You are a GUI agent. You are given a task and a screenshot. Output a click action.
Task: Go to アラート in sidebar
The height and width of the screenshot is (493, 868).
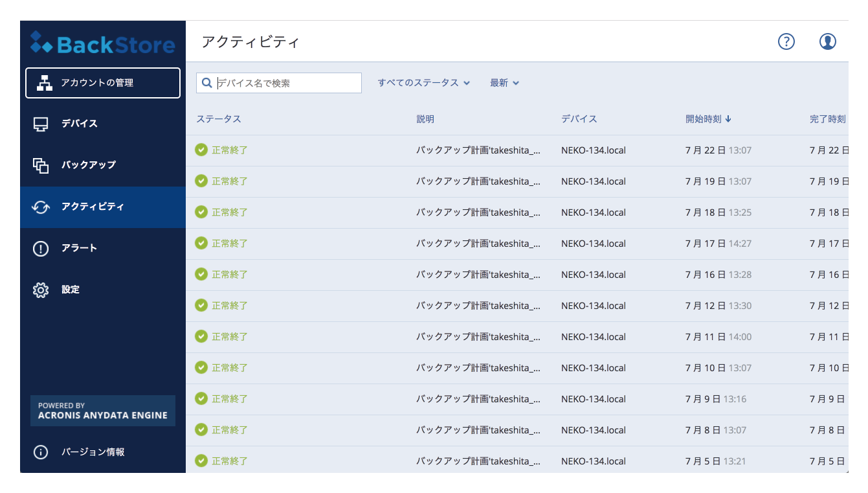click(103, 248)
